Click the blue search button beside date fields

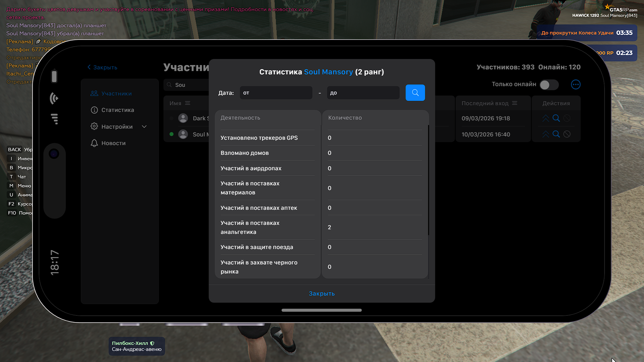point(415,93)
